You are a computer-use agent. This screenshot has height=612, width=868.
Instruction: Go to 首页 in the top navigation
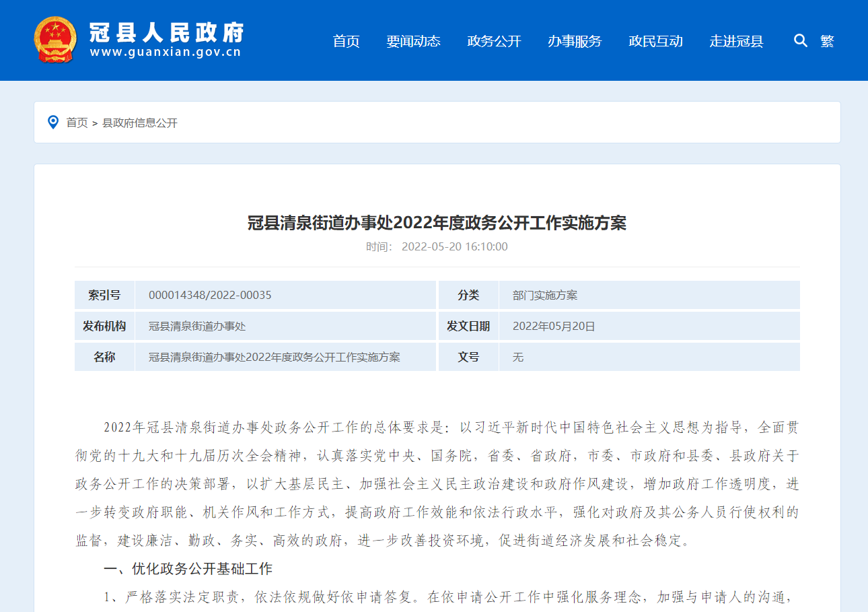346,41
